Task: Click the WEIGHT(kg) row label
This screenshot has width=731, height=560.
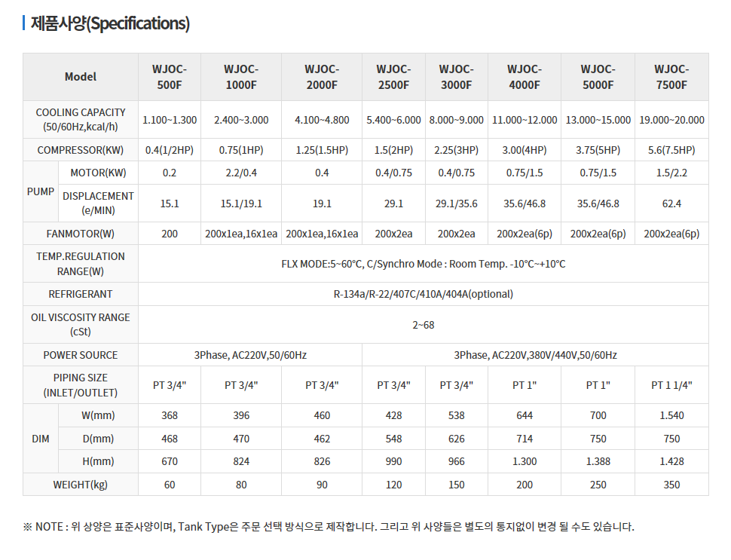Action: (x=81, y=485)
